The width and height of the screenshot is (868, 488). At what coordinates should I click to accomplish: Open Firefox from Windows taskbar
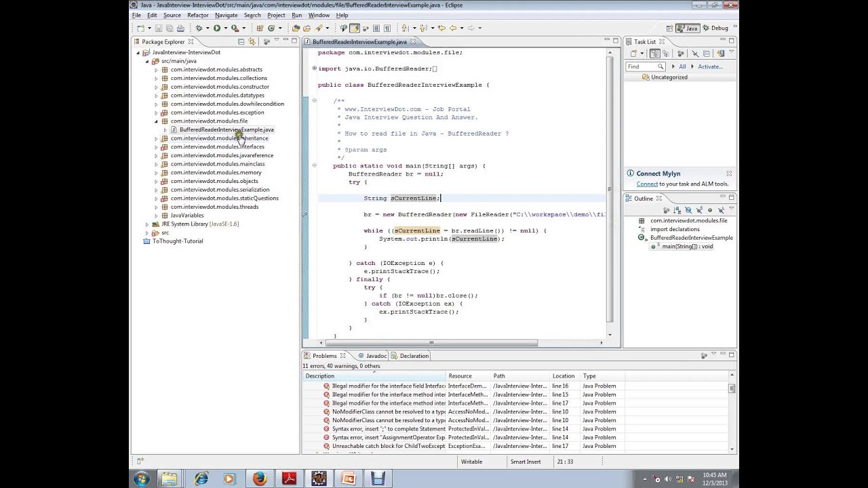pyautogui.click(x=260, y=479)
